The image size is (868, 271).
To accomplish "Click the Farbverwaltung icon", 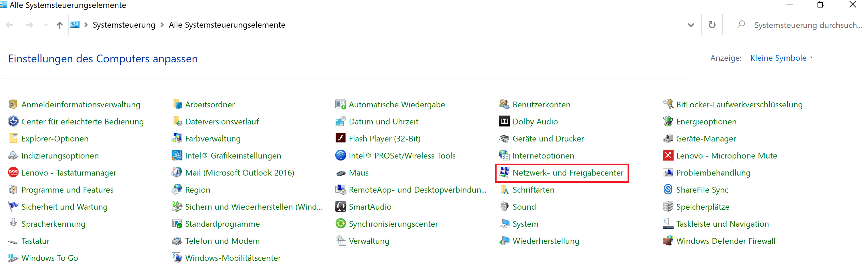I will coord(177,138).
